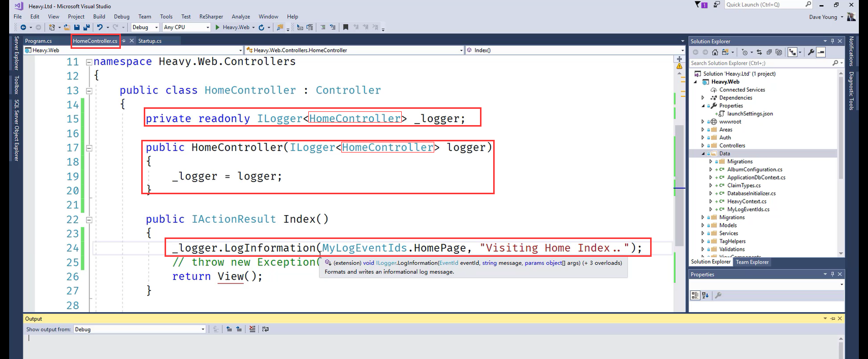868x359 pixels.
Task: Click Clear All icon in Output panel
Action: click(252, 329)
